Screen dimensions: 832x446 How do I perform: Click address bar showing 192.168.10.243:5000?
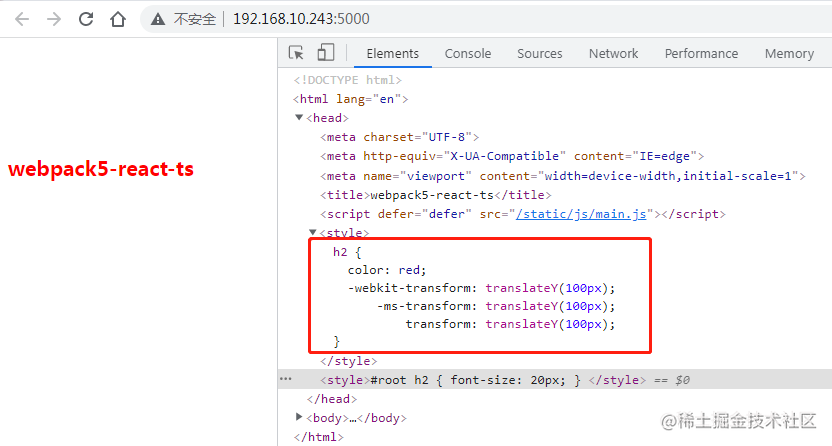[x=301, y=19]
